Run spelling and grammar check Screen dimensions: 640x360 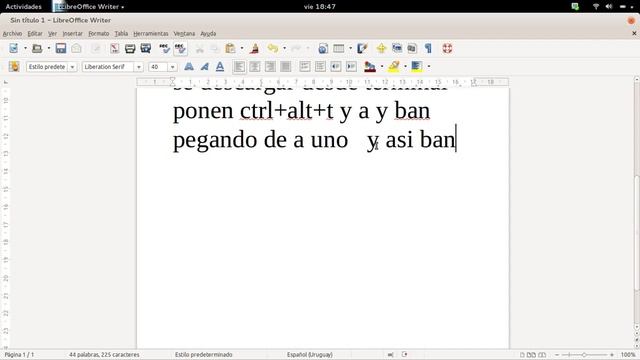(x=164, y=48)
